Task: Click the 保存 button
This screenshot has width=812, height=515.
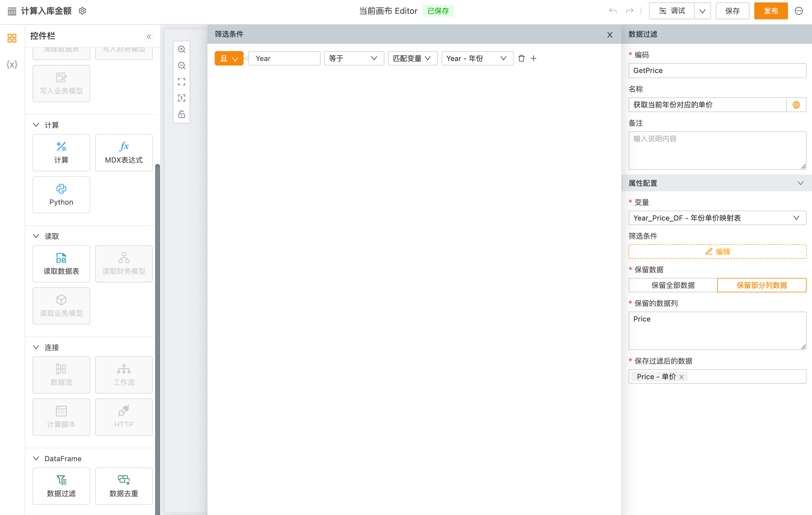Action: [x=732, y=11]
